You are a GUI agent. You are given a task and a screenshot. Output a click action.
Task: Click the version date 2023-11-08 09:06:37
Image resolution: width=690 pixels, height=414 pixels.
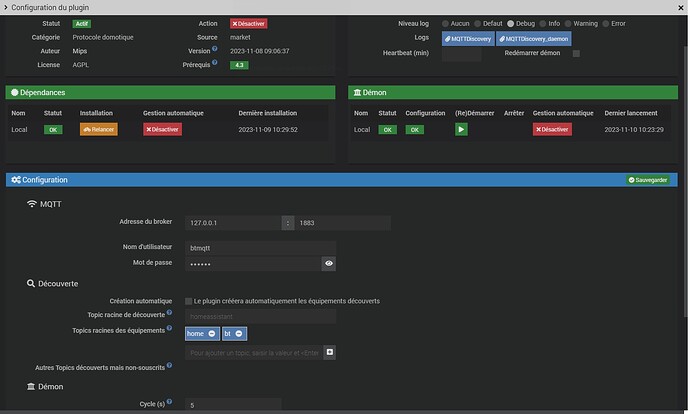[260, 51]
